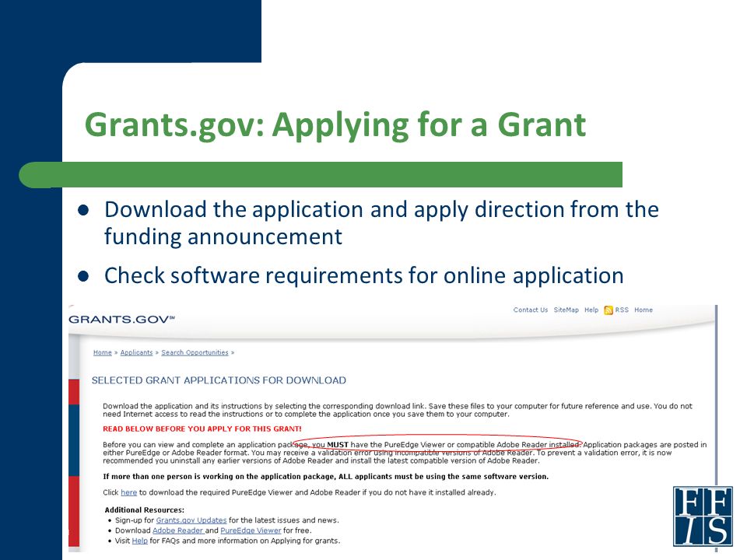Viewport: 747px width, 560px height.
Task: Click the 'Additional Resources:' label
Action: [x=145, y=510]
